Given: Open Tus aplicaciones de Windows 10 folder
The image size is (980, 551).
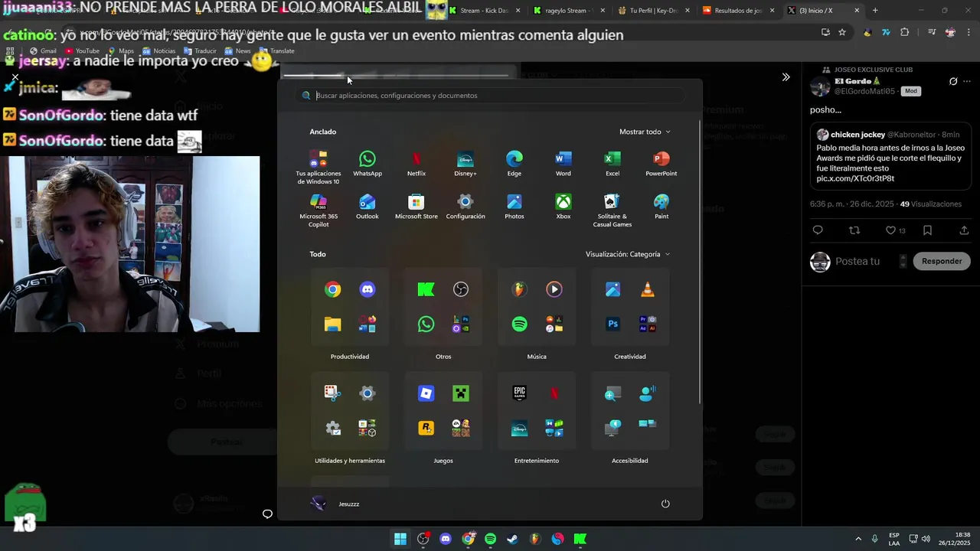Looking at the screenshot, I should point(318,168).
